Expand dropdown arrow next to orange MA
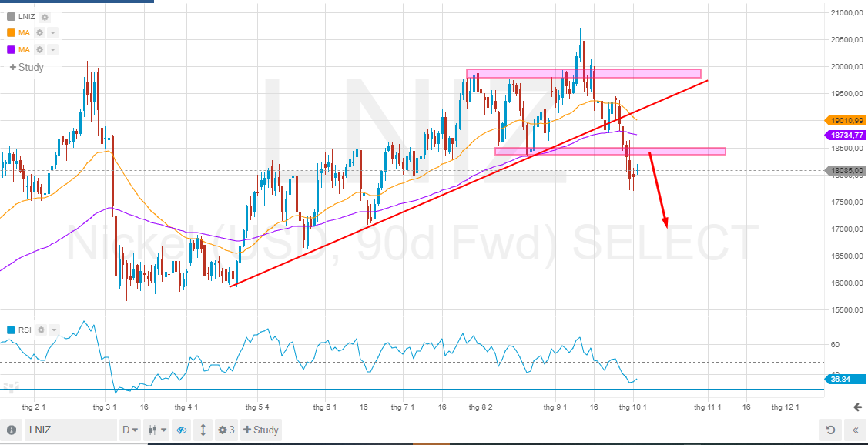This screenshot has width=868, height=445. click(52, 33)
